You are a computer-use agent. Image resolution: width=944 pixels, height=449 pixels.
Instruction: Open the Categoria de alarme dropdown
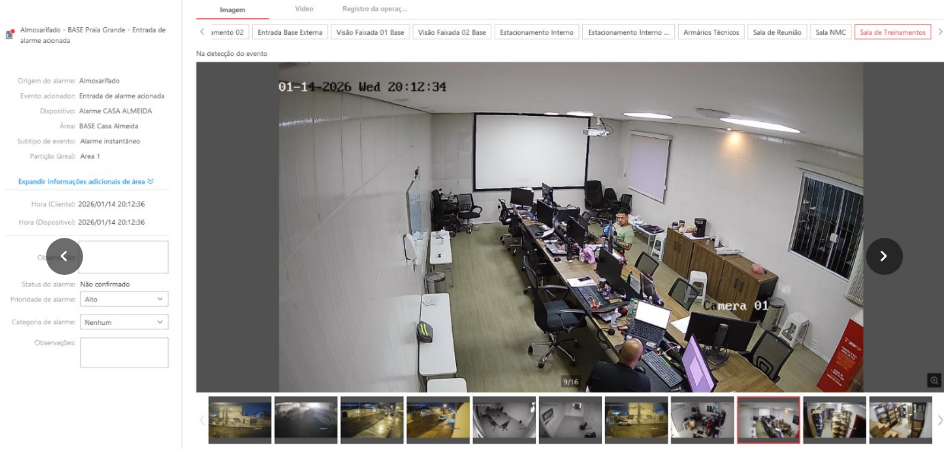click(124, 322)
